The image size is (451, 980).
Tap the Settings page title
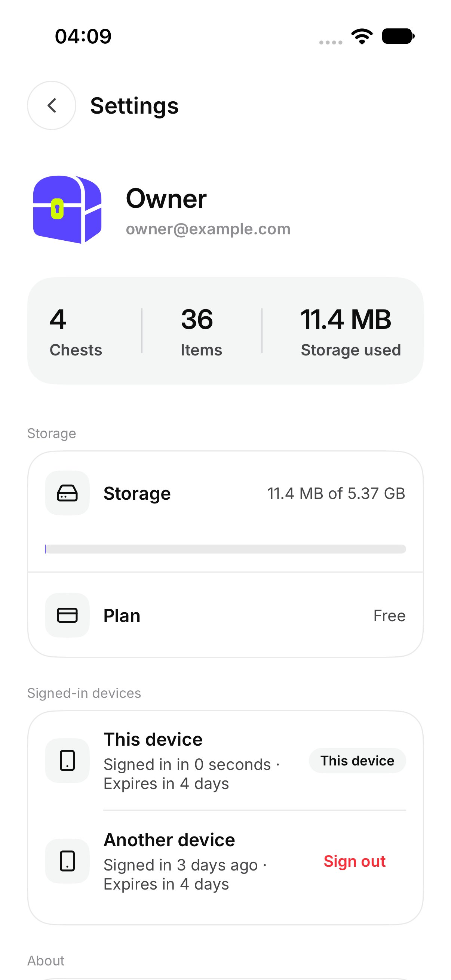[x=134, y=106]
